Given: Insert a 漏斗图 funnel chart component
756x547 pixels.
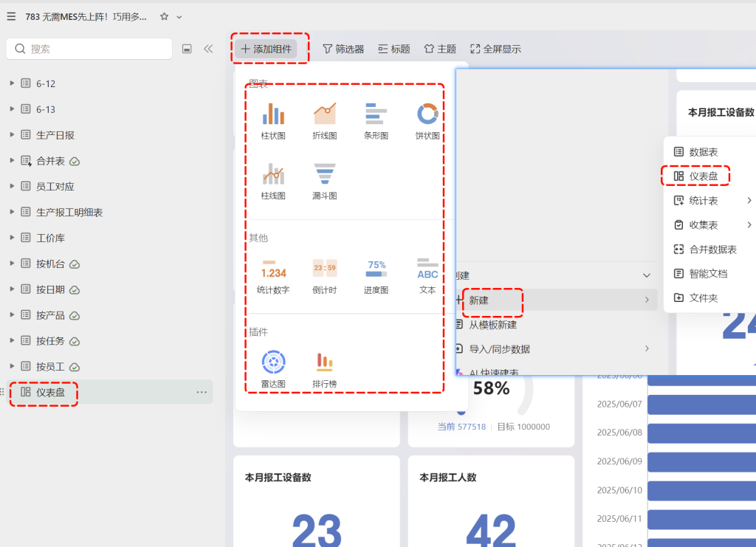Looking at the screenshot, I should tap(325, 181).
